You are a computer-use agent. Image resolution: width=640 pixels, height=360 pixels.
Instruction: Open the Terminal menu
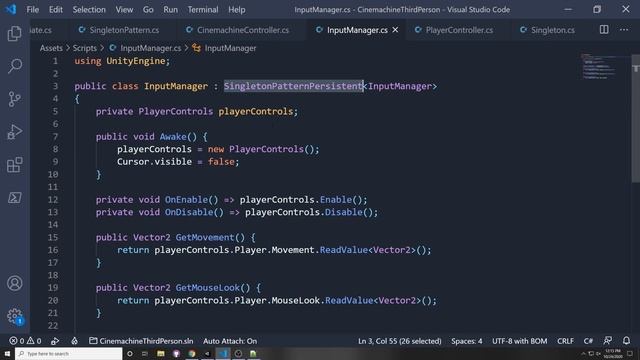tap(203, 9)
